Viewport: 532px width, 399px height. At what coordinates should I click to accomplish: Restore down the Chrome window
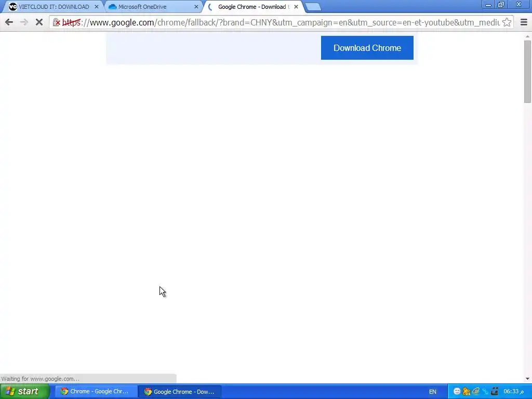tap(501, 5)
